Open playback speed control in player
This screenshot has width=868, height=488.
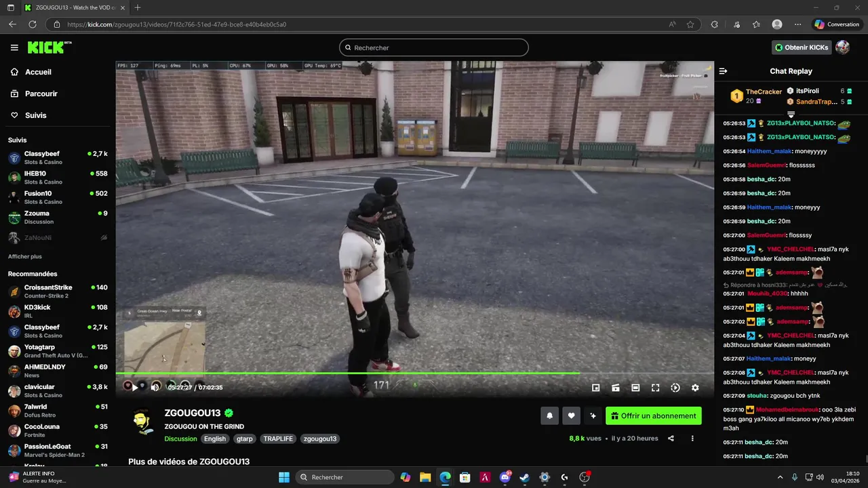point(675,388)
